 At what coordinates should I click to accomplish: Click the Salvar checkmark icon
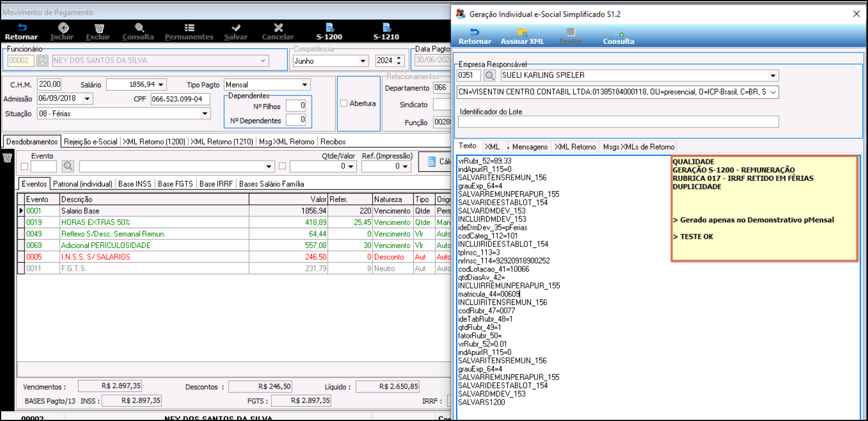pyautogui.click(x=236, y=27)
